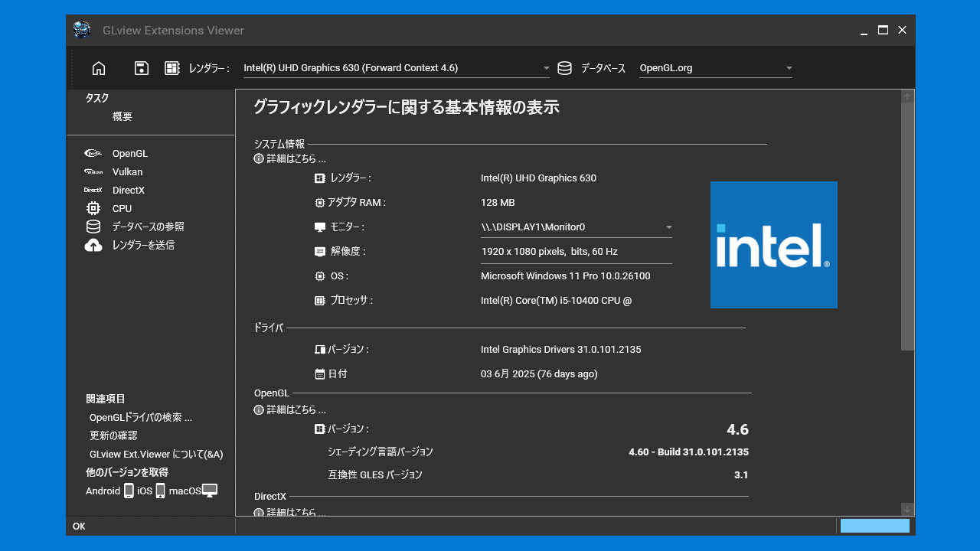The height and width of the screenshot is (551, 980).
Task: Click 更新の確認 link
Action: tap(113, 435)
